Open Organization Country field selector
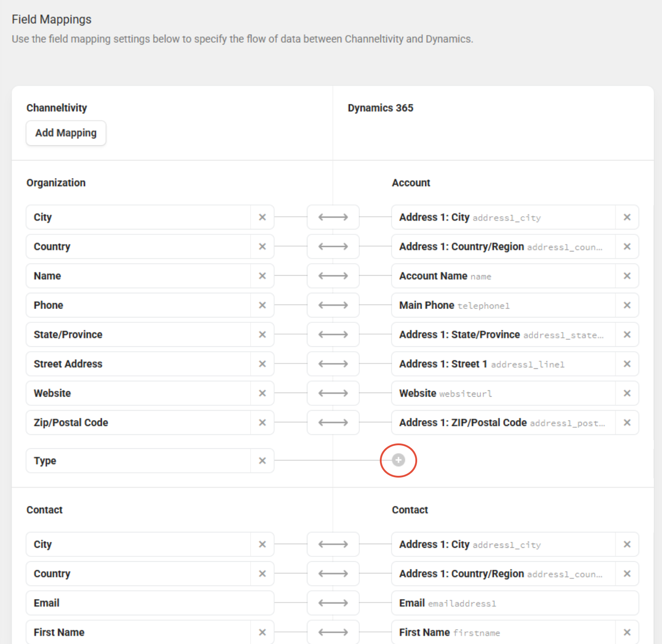This screenshot has height=644, width=662. click(x=139, y=246)
